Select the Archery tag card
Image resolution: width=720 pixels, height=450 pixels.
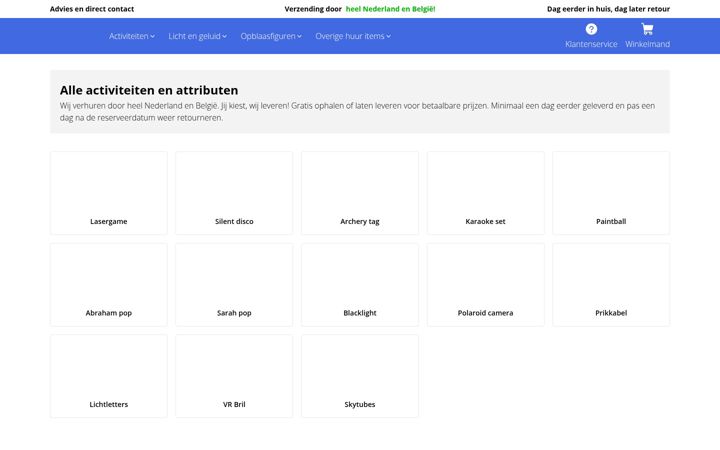pyautogui.click(x=360, y=193)
